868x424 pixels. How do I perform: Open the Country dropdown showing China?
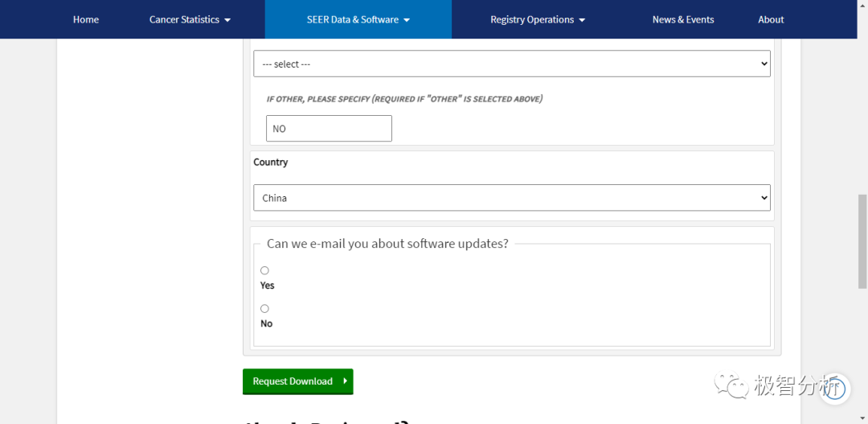pyautogui.click(x=511, y=197)
